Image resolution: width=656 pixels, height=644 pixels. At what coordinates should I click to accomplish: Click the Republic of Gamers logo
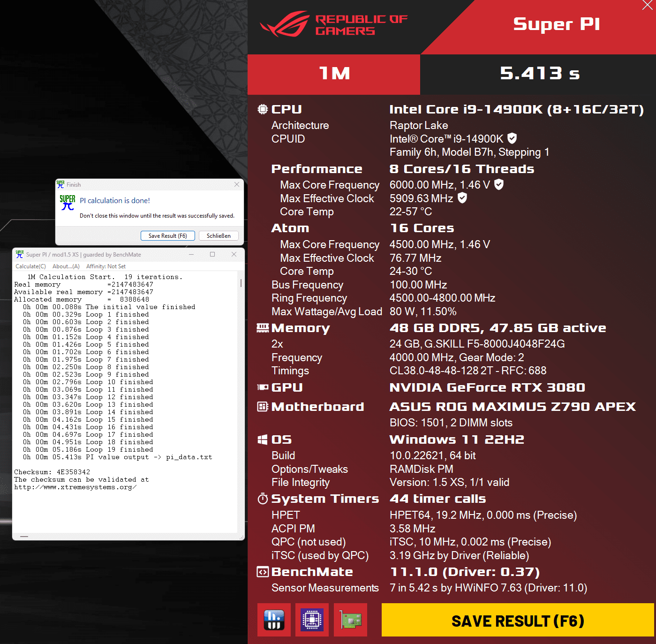pos(334,24)
